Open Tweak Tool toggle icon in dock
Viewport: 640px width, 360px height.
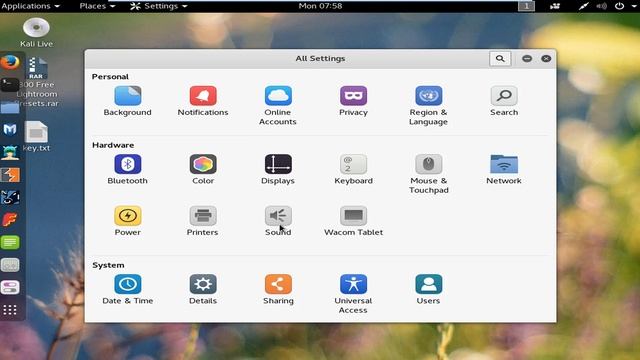[x=10, y=288]
